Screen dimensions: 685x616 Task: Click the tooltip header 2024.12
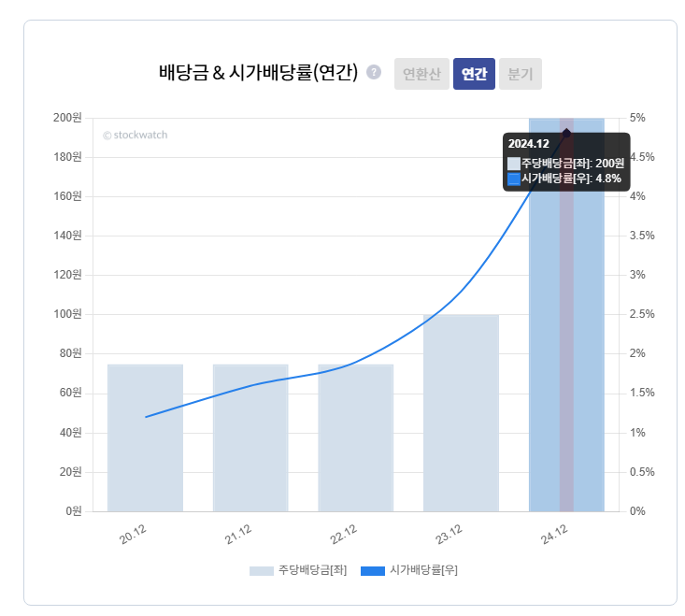(529, 144)
